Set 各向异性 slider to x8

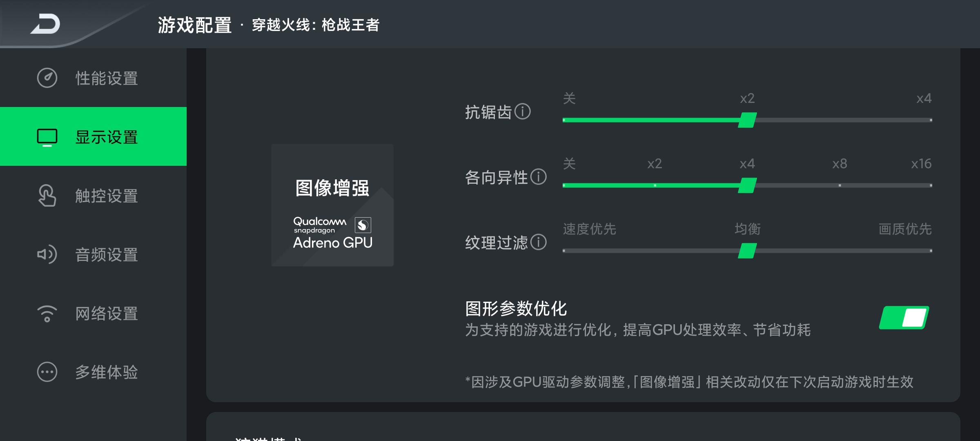click(840, 185)
